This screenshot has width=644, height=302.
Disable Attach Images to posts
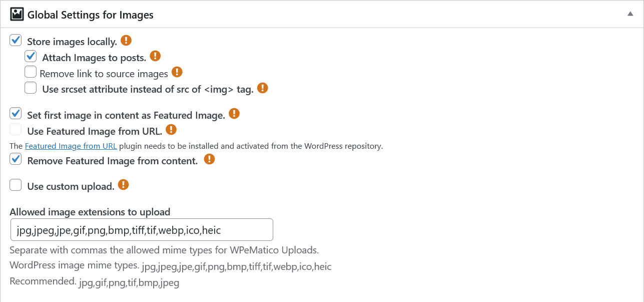pyautogui.click(x=31, y=56)
